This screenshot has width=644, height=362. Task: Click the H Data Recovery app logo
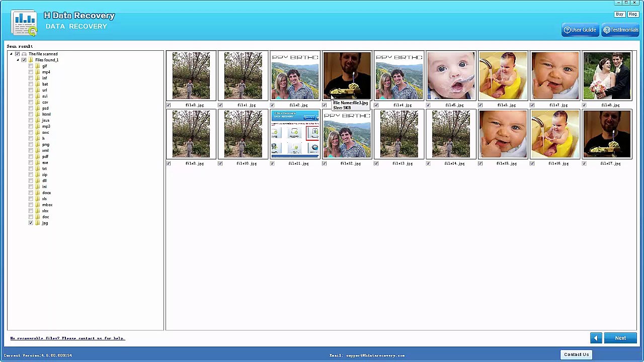tap(25, 24)
